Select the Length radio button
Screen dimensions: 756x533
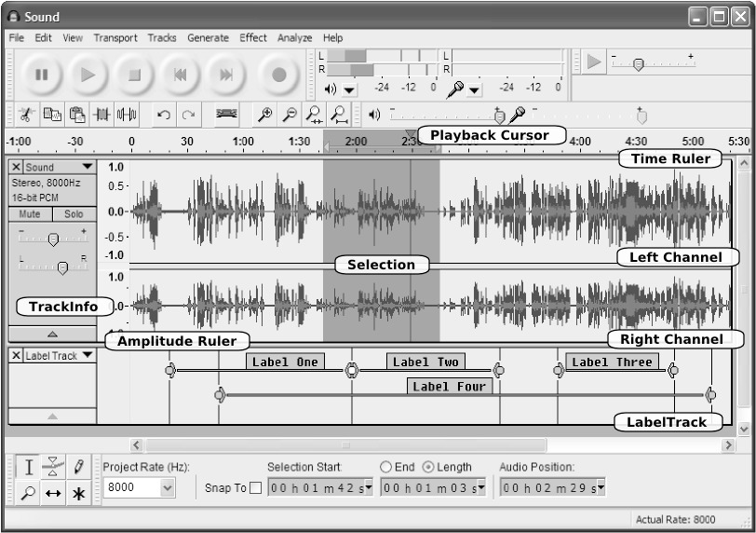click(428, 467)
